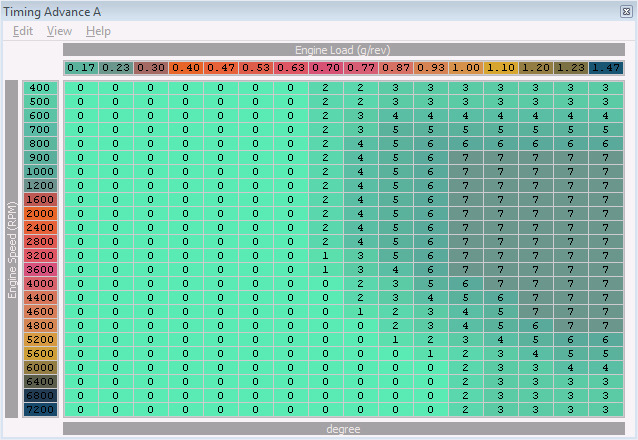Select the 900 RPM row header
The width and height of the screenshot is (638, 440).
click(x=40, y=158)
